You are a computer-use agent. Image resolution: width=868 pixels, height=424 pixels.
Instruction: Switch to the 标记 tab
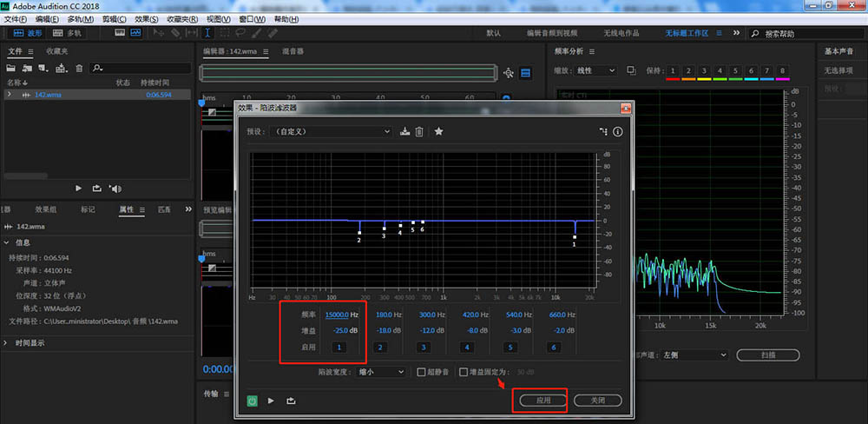(x=88, y=209)
